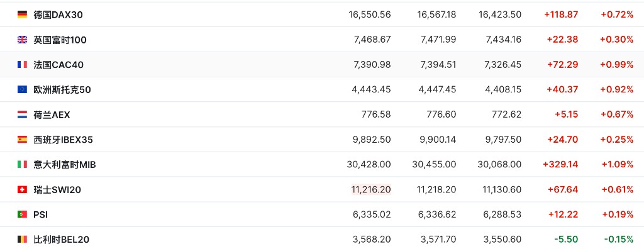
Task: Open the 欧洲斯托克50 index page
Action: (x=62, y=89)
